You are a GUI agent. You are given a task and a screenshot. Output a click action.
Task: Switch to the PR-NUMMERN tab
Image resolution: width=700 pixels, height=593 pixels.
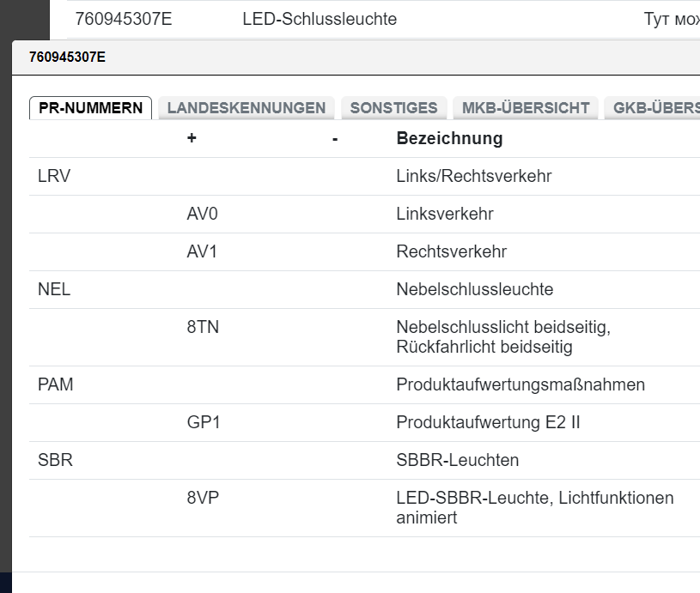(x=91, y=108)
